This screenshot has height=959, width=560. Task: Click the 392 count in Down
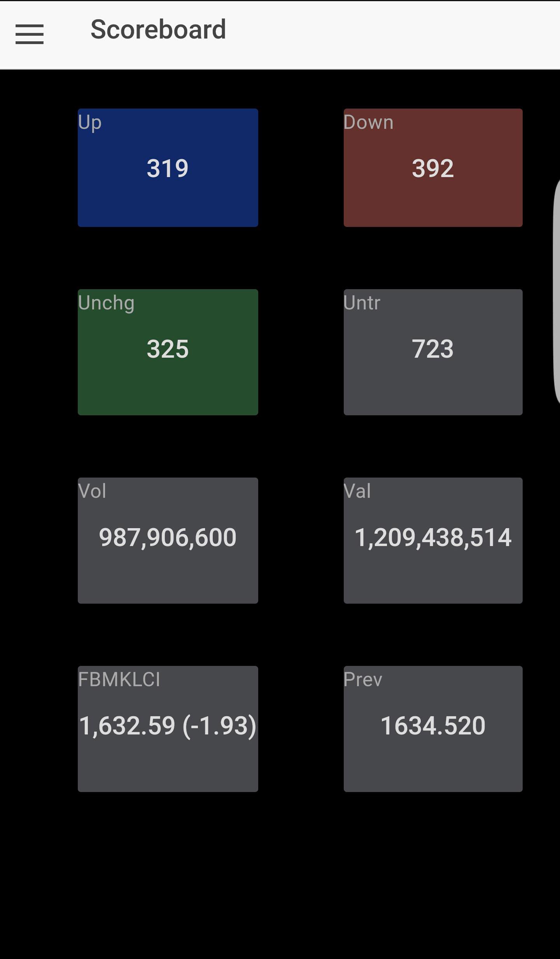pyautogui.click(x=433, y=169)
